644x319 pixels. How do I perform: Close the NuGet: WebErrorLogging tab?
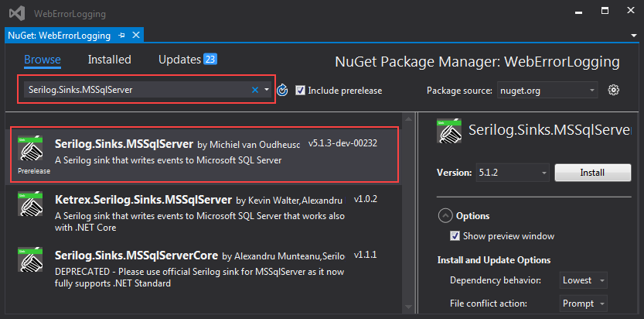pos(136,36)
